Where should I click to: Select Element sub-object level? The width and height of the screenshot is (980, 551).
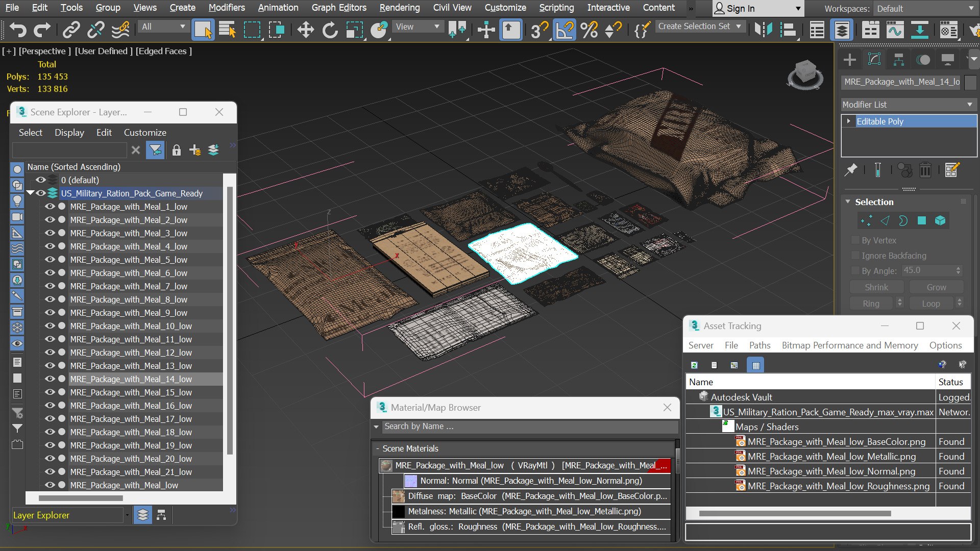point(940,220)
